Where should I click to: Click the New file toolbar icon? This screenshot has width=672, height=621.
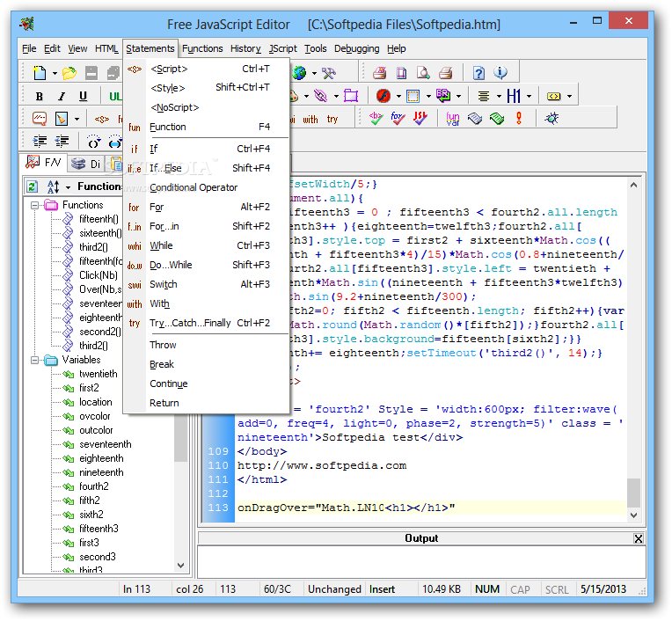click(40, 73)
